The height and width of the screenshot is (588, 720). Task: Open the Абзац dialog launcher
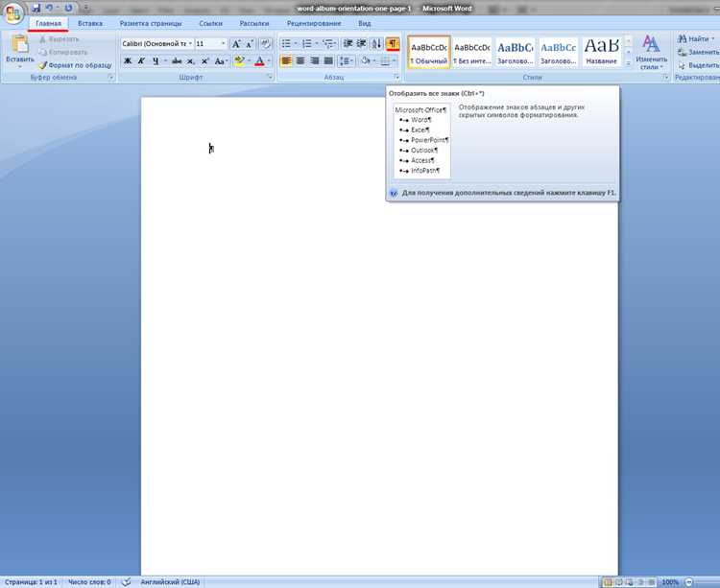(x=396, y=78)
